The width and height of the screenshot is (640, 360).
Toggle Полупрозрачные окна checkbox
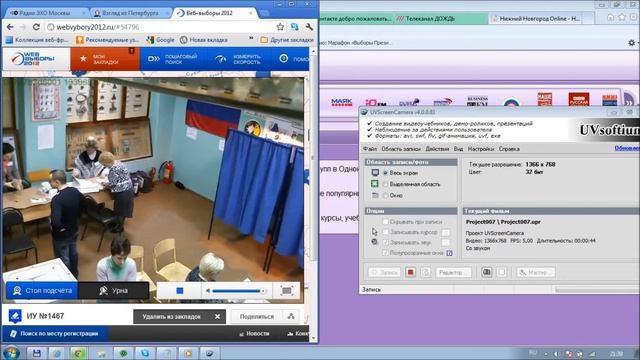tap(385, 253)
